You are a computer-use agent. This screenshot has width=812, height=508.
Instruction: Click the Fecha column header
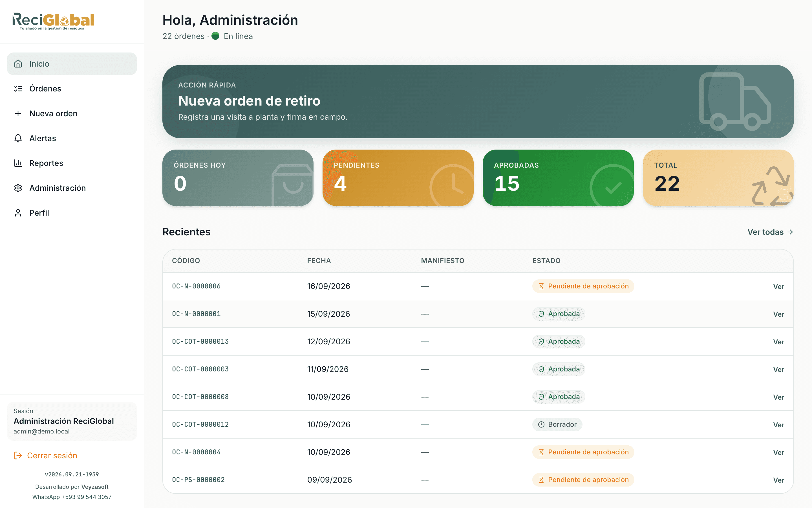tap(319, 261)
